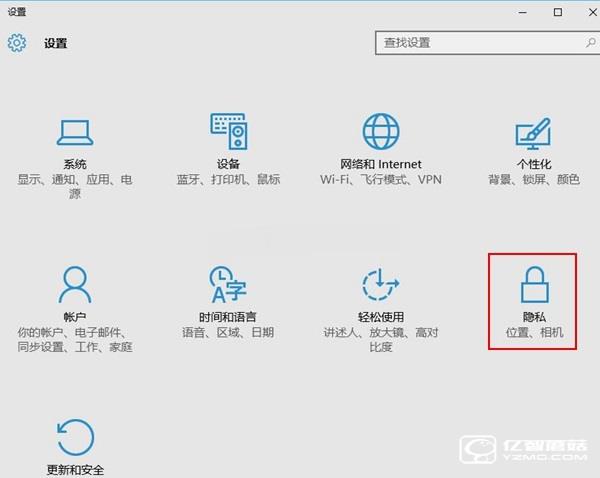Maximize the 设置 window
600x478 pixels.
coord(558,12)
